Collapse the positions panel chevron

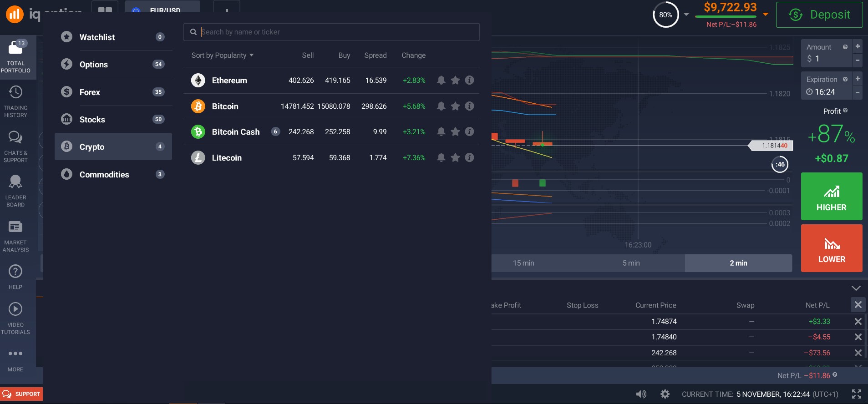pos(856,288)
